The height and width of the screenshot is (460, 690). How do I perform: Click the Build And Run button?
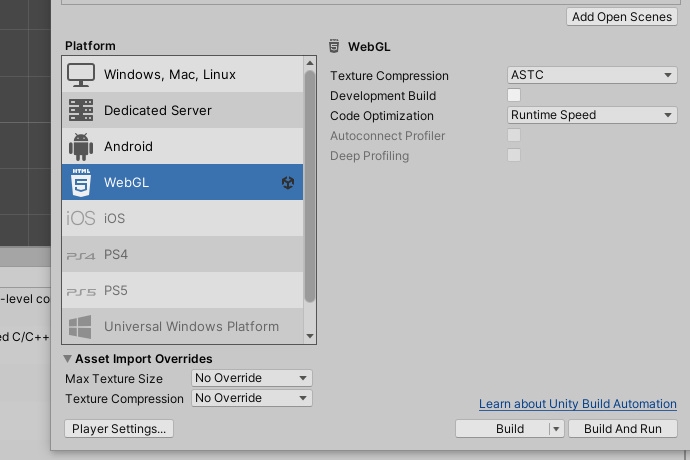click(622, 429)
